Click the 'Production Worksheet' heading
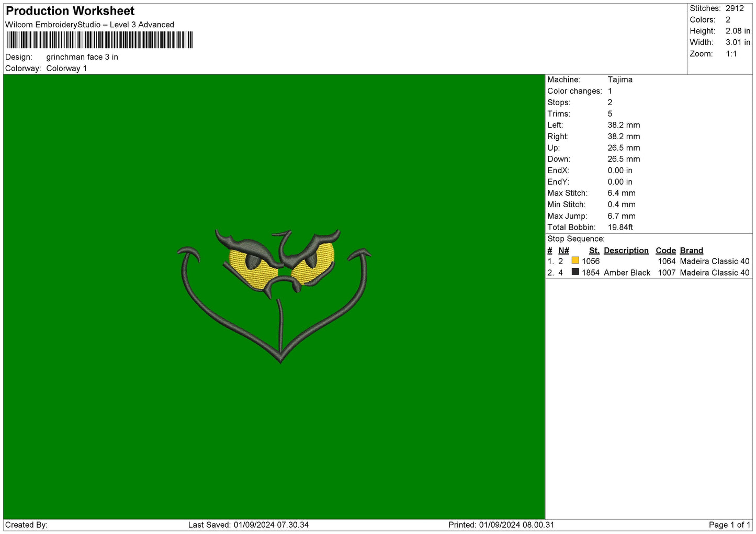 point(70,11)
